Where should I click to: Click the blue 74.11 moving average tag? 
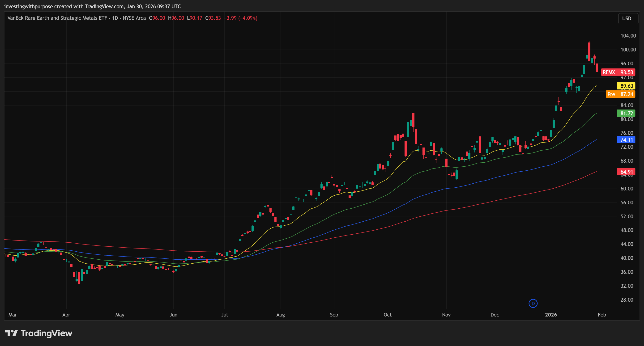coord(626,140)
